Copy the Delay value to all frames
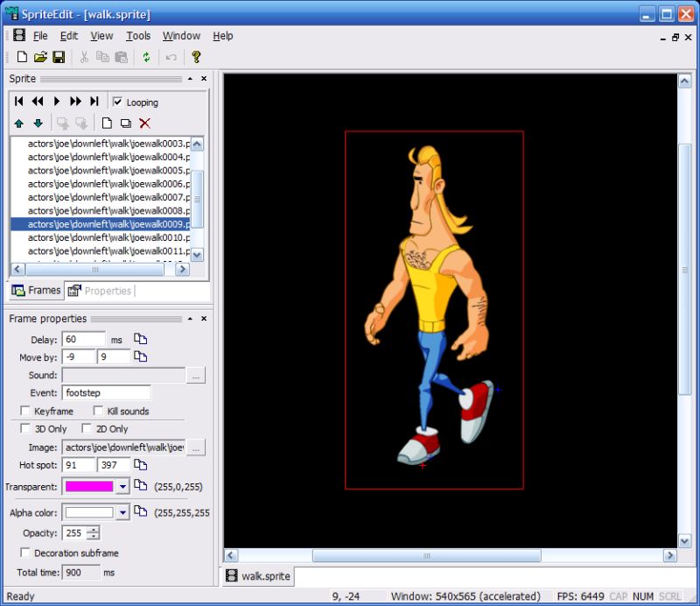 (143, 339)
